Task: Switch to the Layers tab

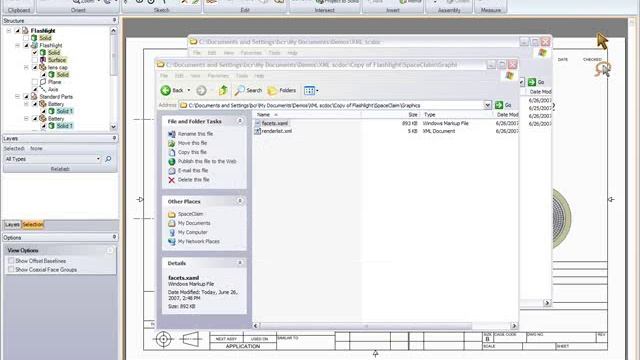Action: click(12, 224)
